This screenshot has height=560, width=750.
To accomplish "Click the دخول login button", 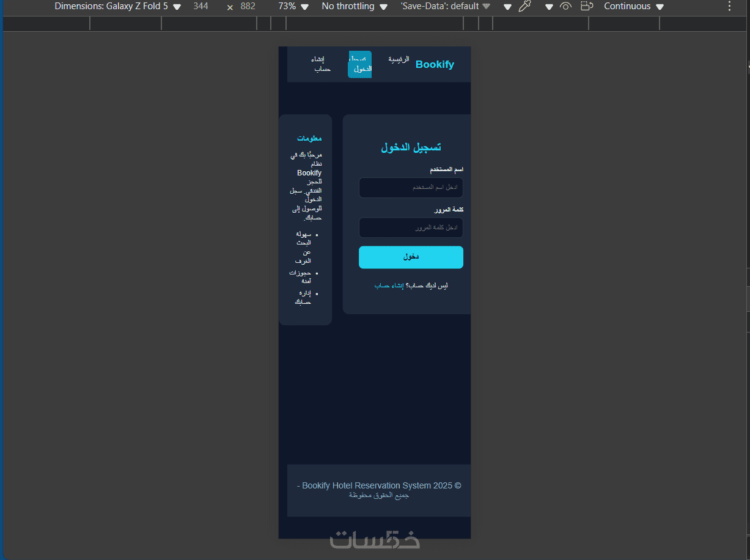I will pyautogui.click(x=411, y=257).
